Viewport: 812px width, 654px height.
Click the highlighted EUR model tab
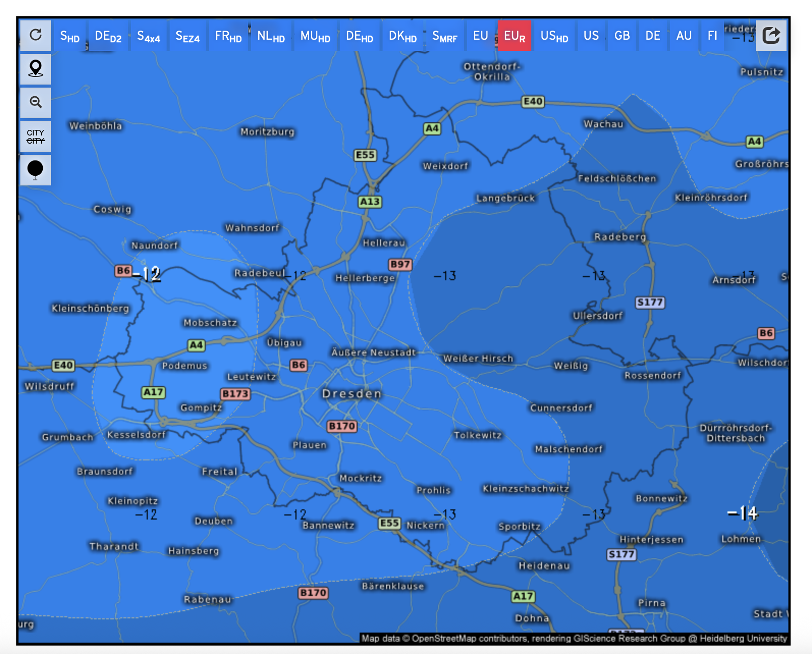515,36
